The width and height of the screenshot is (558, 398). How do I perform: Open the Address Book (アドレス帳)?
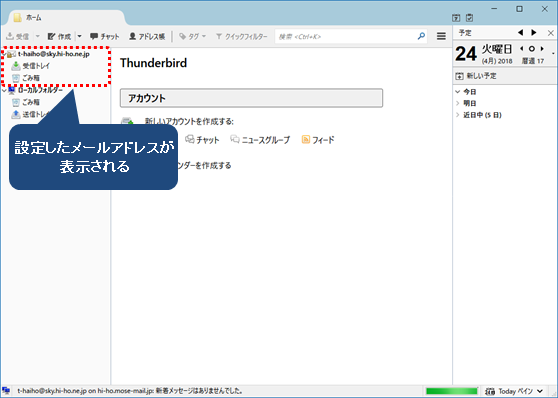[x=147, y=36]
